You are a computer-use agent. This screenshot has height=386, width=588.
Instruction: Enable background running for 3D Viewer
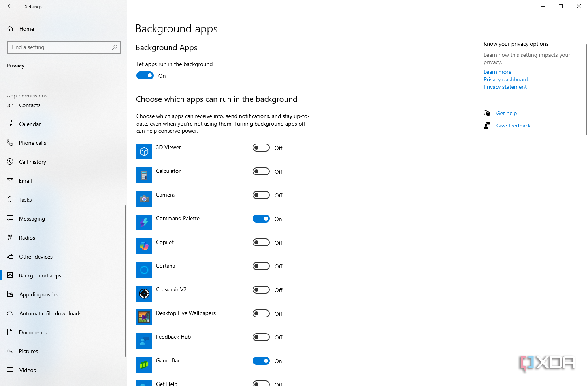[x=261, y=148]
